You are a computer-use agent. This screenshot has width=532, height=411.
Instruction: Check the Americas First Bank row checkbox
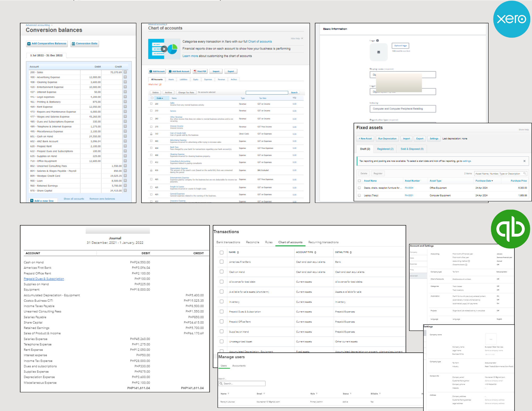[x=222, y=262]
